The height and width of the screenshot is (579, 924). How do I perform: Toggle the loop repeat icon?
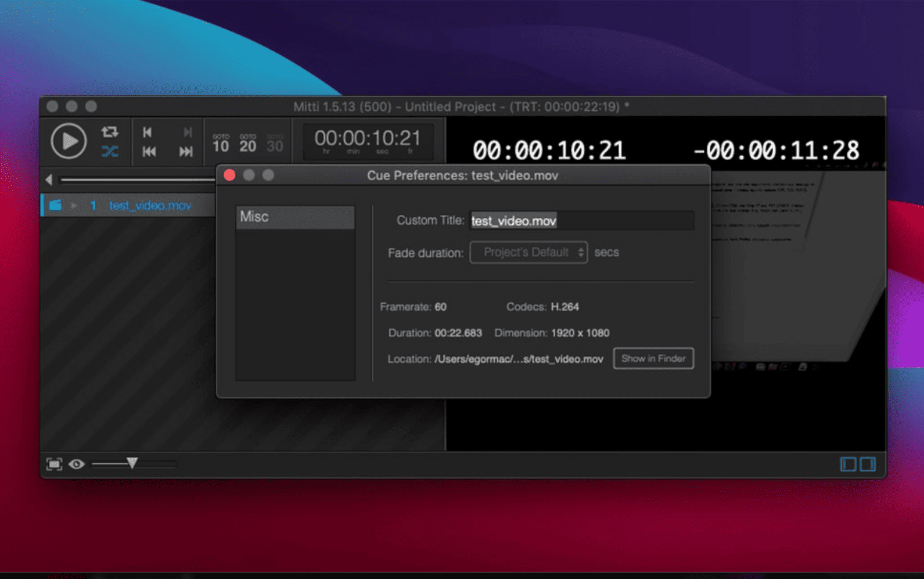pos(110,132)
